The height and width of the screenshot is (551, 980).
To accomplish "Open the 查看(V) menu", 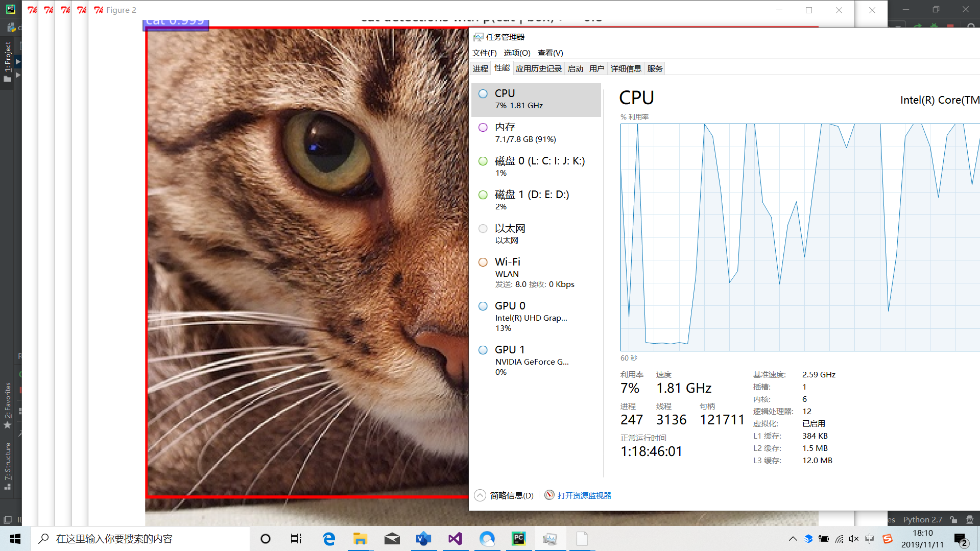I will pos(551,53).
